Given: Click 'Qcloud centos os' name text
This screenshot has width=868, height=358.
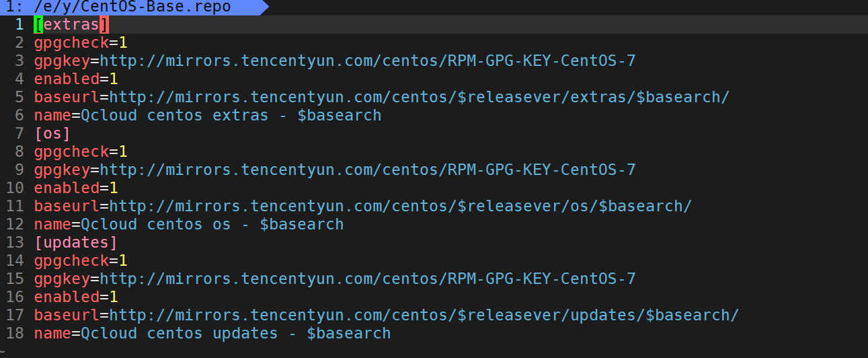Looking at the screenshot, I should (156, 225).
